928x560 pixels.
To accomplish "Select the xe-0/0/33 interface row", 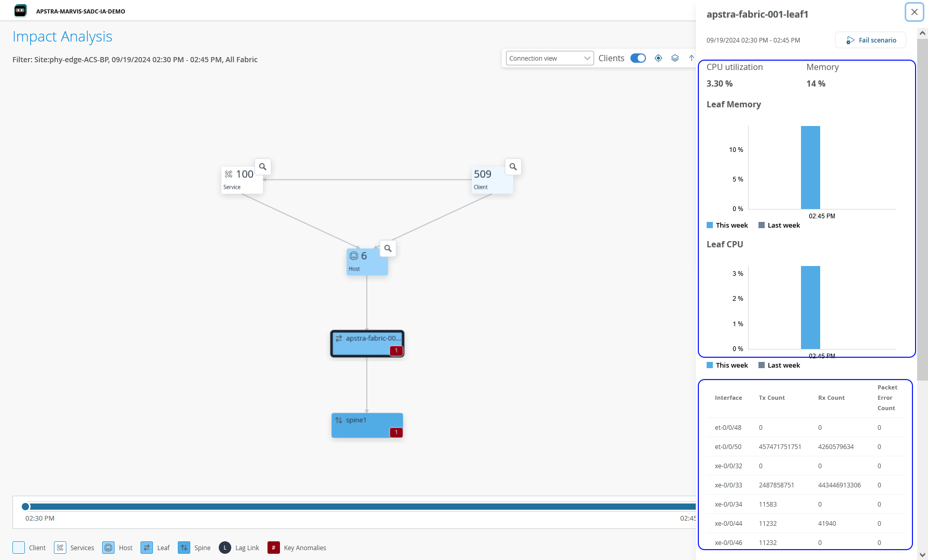I will coord(807,485).
